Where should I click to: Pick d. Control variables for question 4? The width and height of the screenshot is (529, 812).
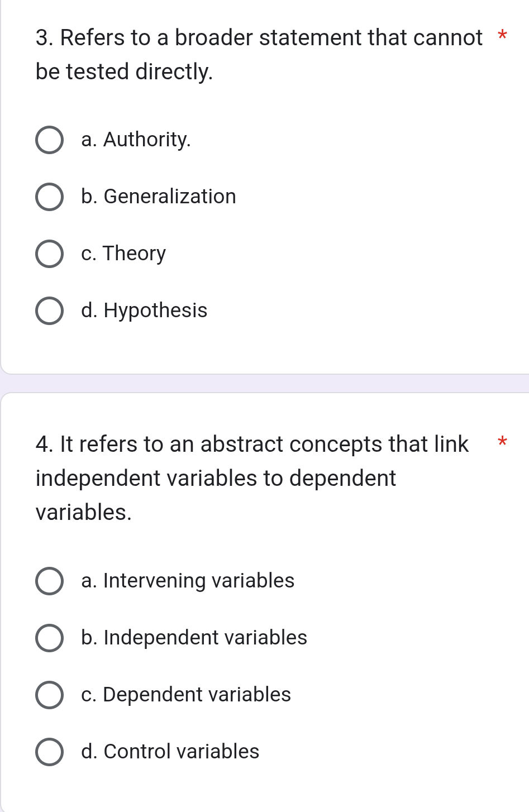click(x=50, y=752)
